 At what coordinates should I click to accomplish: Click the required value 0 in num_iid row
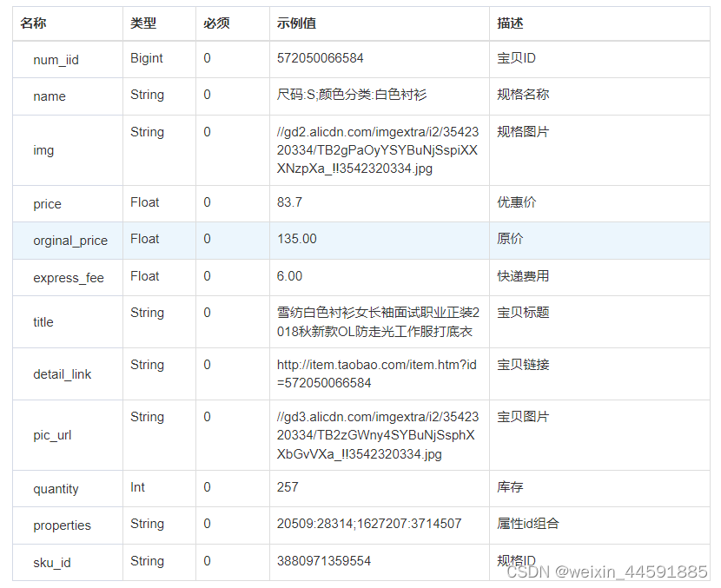(x=208, y=58)
